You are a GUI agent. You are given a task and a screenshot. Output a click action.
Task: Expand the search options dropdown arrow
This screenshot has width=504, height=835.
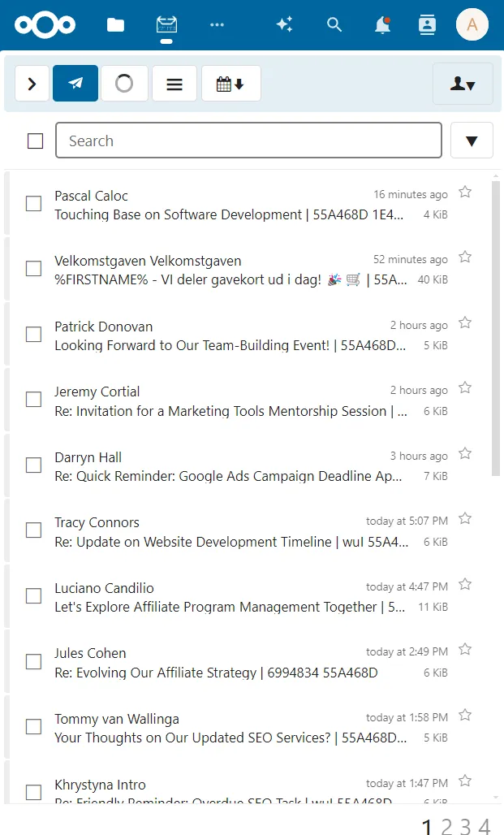tap(472, 141)
